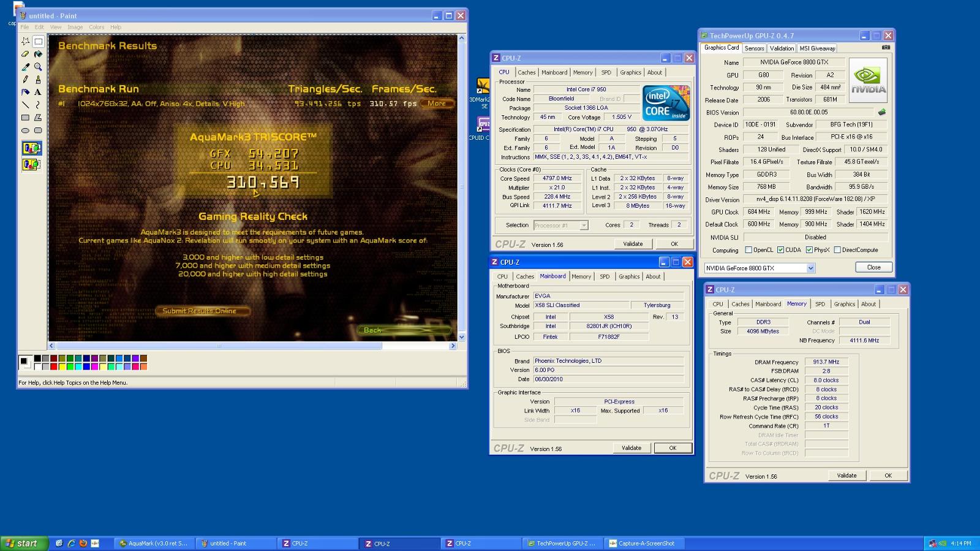
Task: Click the DRAM Frequency value 913.7 MHz
Action: pos(826,362)
